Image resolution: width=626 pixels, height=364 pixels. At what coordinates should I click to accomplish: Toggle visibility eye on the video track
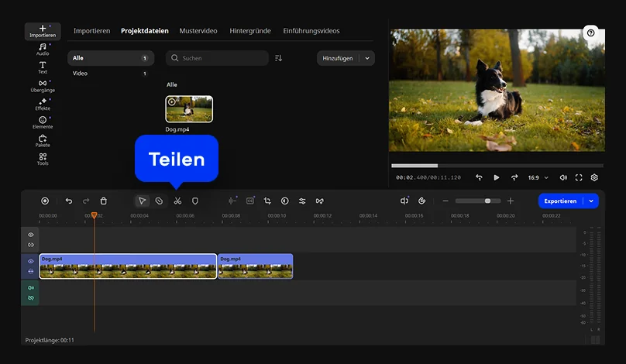tap(31, 262)
